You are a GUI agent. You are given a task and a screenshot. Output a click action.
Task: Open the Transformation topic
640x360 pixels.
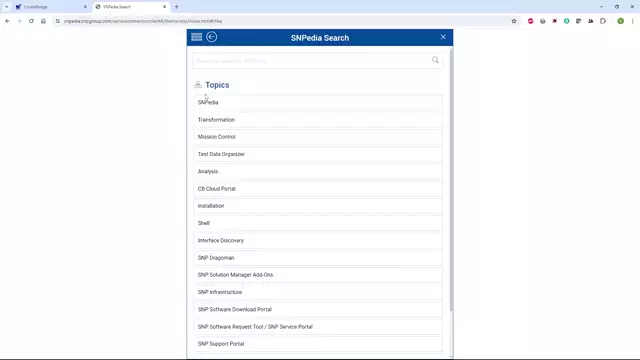[318, 120]
